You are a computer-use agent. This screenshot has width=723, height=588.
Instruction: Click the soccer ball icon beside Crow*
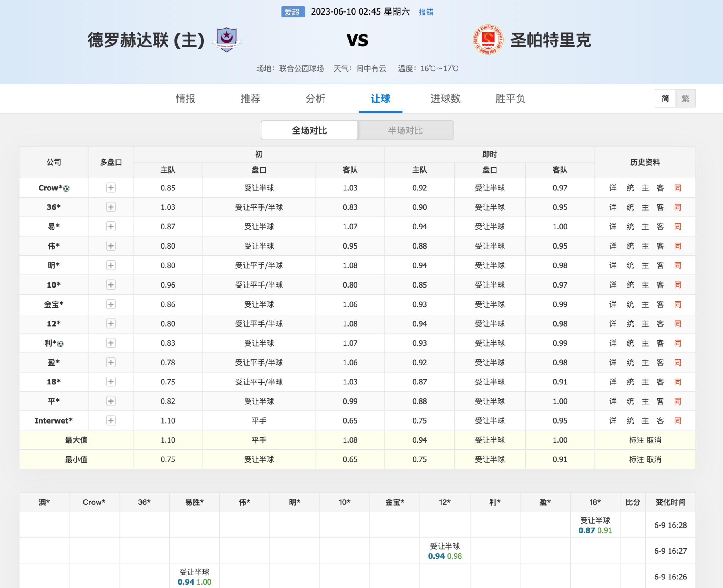click(x=66, y=189)
